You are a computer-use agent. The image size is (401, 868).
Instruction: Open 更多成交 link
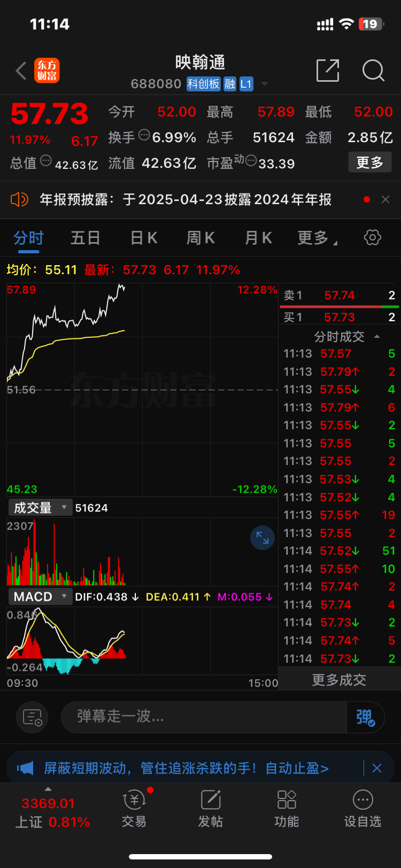point(339,680)
